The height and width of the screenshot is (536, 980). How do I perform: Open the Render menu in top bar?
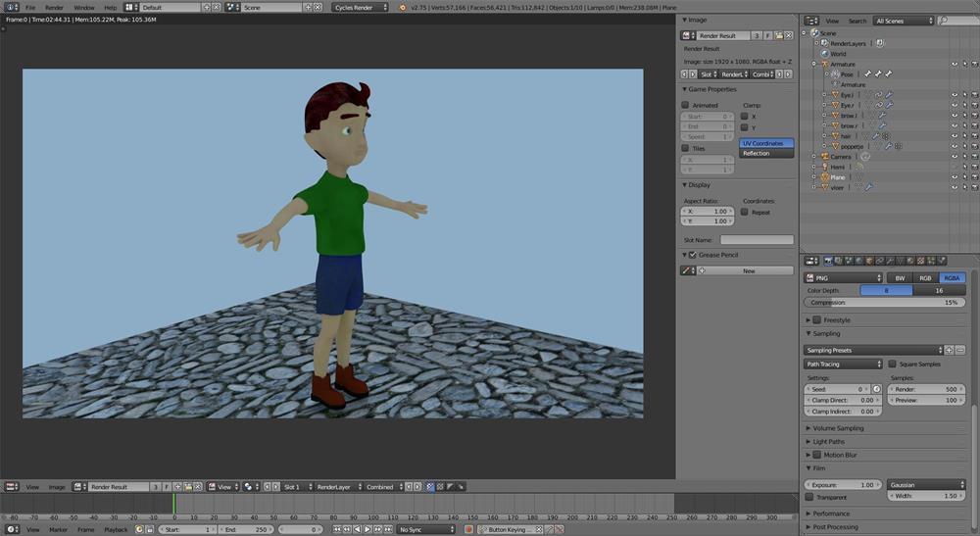tap(54, 7)
